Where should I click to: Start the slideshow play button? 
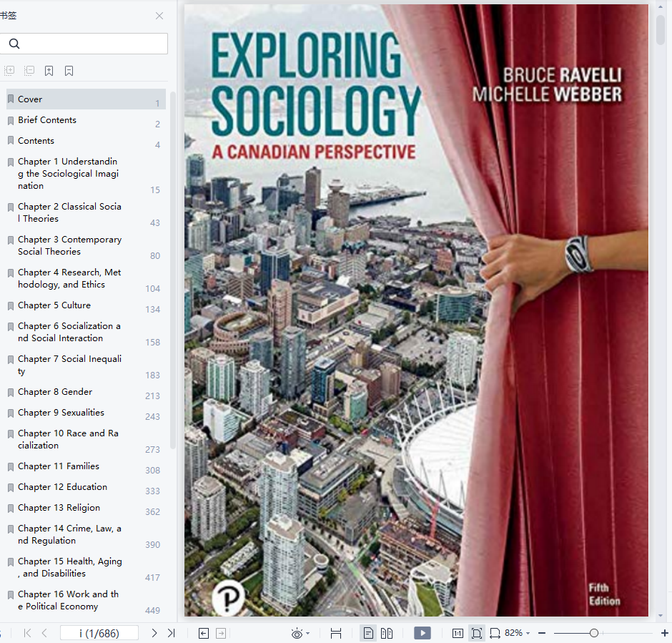click(x=422, y=633)
